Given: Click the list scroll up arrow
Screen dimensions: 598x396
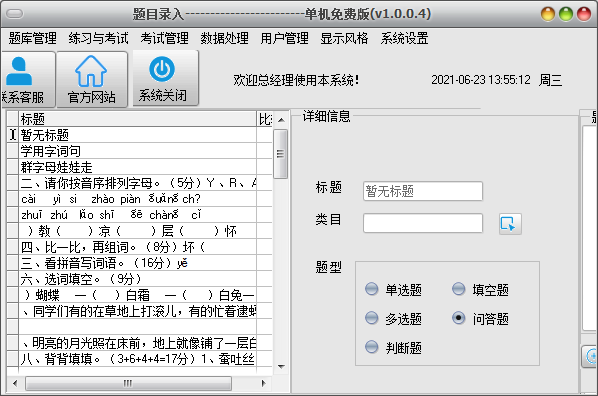Looking at the screenshot, I should click(x=281, y=120).
